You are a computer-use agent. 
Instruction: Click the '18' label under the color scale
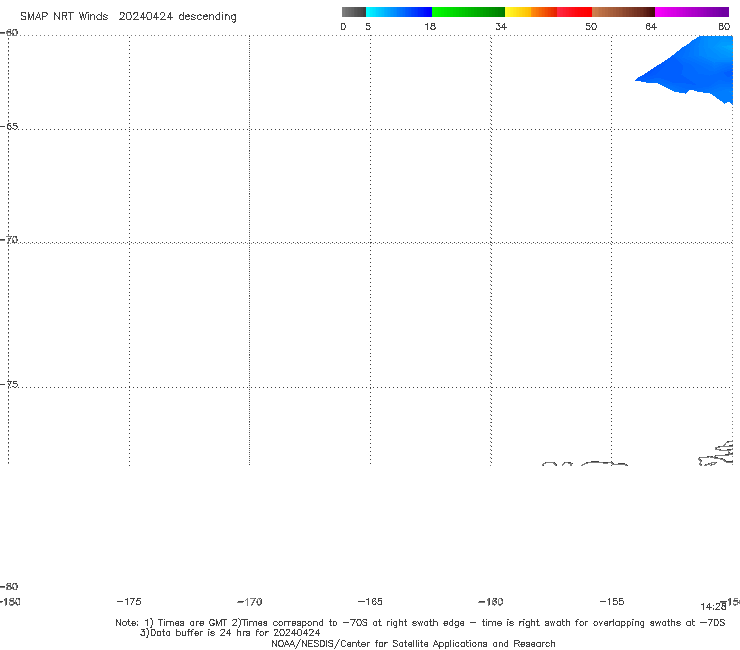[430, 26]
